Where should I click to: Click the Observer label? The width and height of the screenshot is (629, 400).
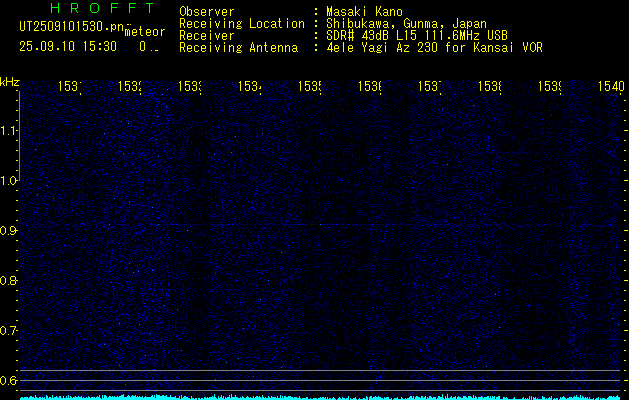[207, 12]
